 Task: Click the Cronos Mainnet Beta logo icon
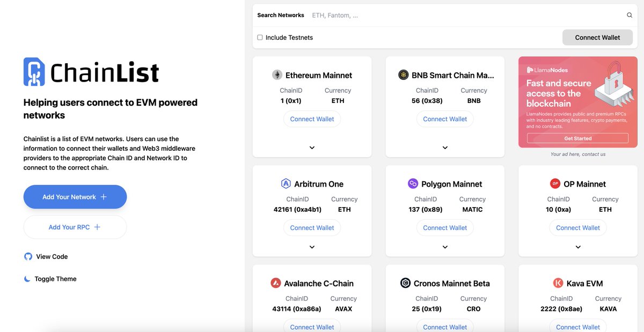click(405, 283)
